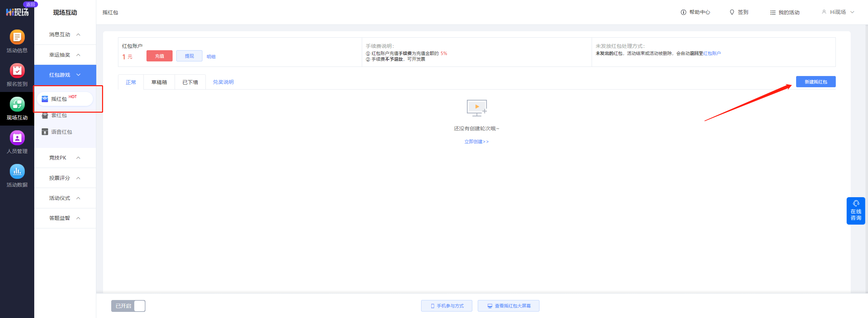The width and height of the screenshot is (868, 318).
Task: Click the 新建摇红包 button
Action: (815, 82)
